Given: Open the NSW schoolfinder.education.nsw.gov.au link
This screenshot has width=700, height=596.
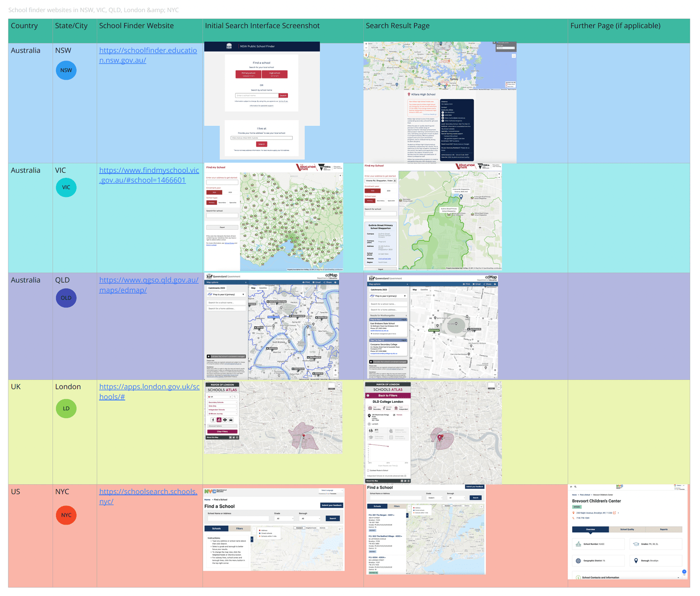Looking at the screenshot, I should click(x=148, y=55).
